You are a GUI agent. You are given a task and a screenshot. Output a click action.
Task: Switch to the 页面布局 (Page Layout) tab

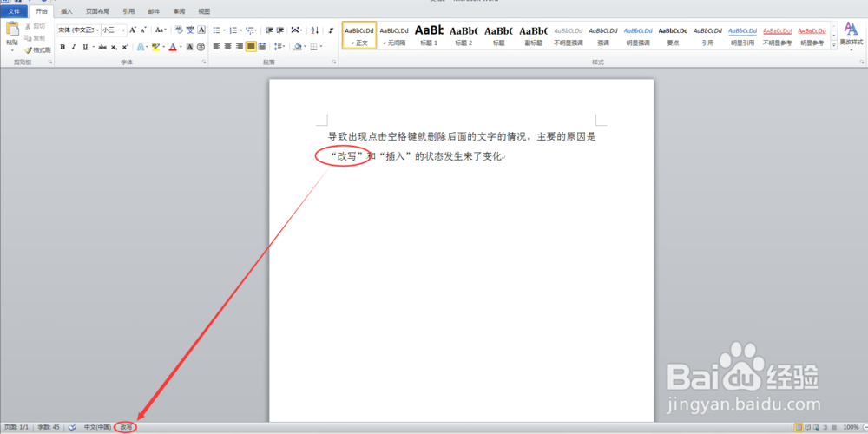[97, 11]
